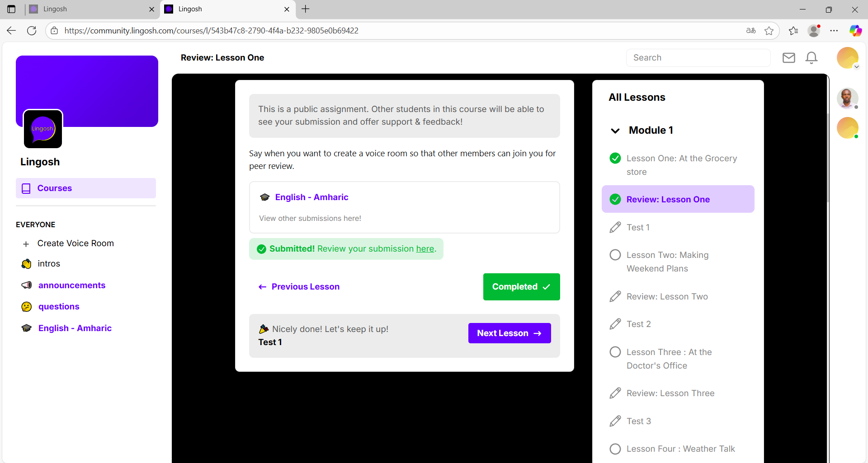Screen dimensions: 868x463
Task: Click the pencil icon for Review: Lesson Three
Action: coord(615,393)
